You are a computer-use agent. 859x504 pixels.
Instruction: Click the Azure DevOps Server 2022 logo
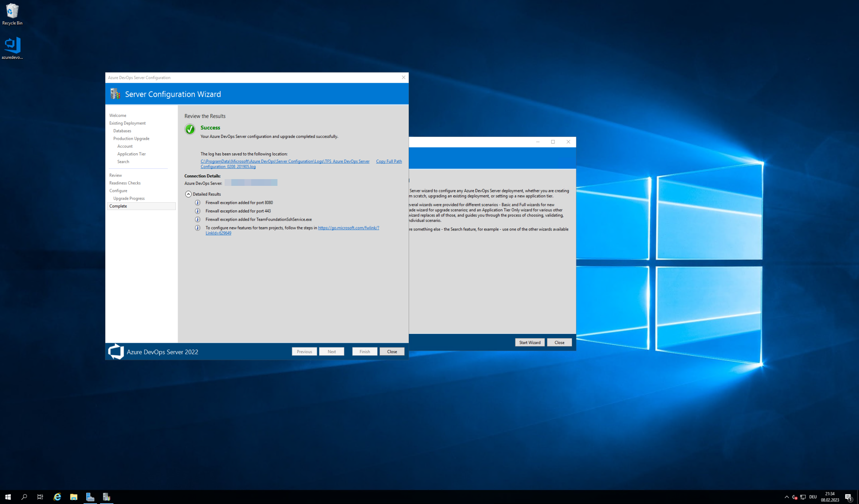[116, 351]
